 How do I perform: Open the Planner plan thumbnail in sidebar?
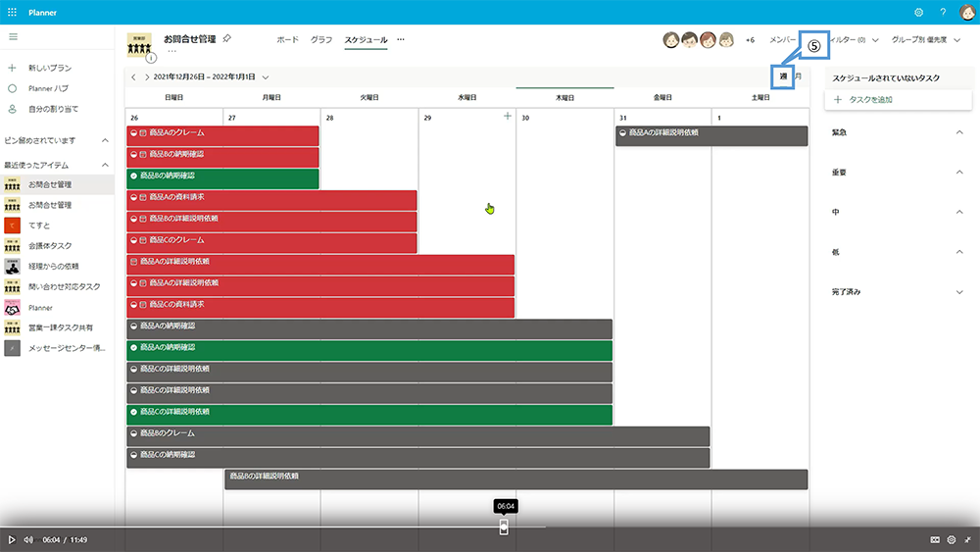point(12,308)
